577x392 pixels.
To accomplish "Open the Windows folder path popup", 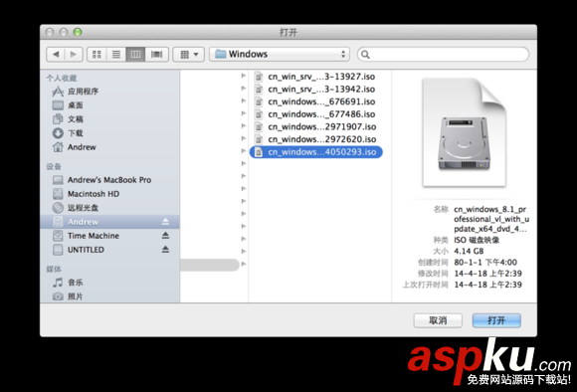I will [280, 54].
